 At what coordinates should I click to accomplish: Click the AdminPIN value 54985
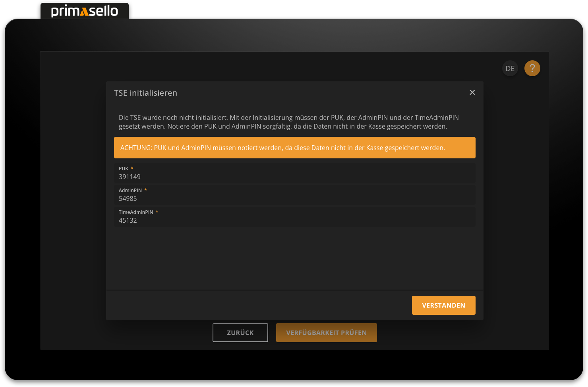(x=128, y=198)
